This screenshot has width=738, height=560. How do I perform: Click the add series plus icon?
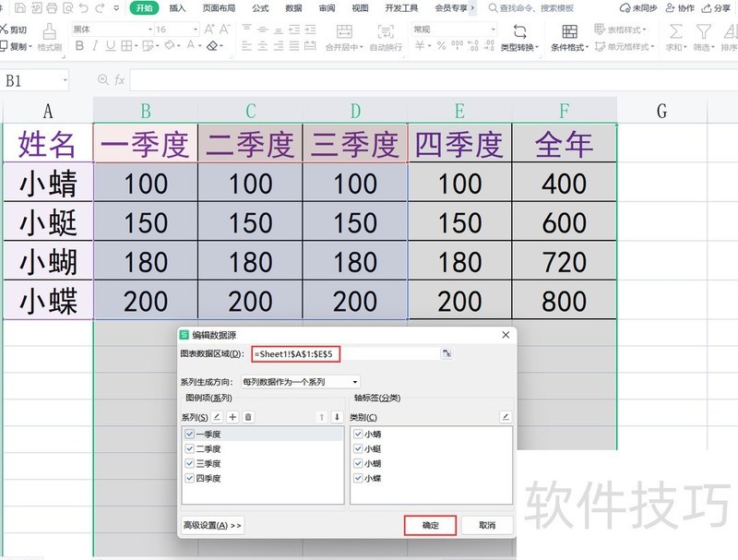[232, 417]
